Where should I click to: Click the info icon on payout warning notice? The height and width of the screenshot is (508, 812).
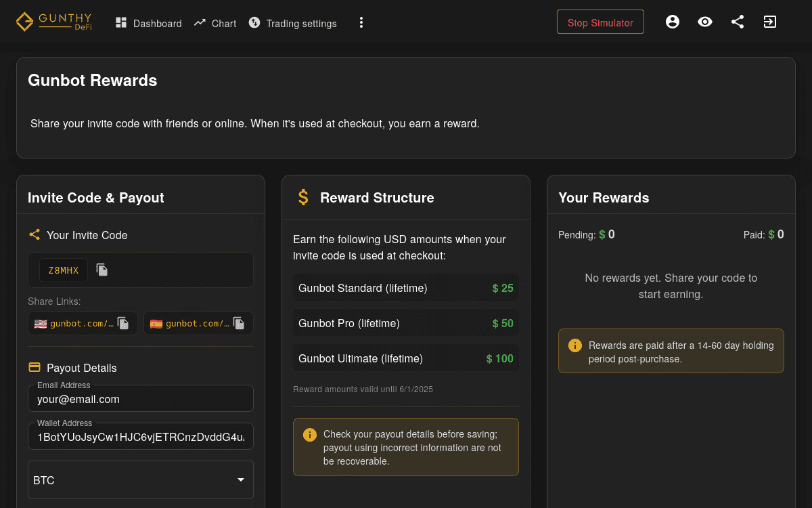pos(309,434)
